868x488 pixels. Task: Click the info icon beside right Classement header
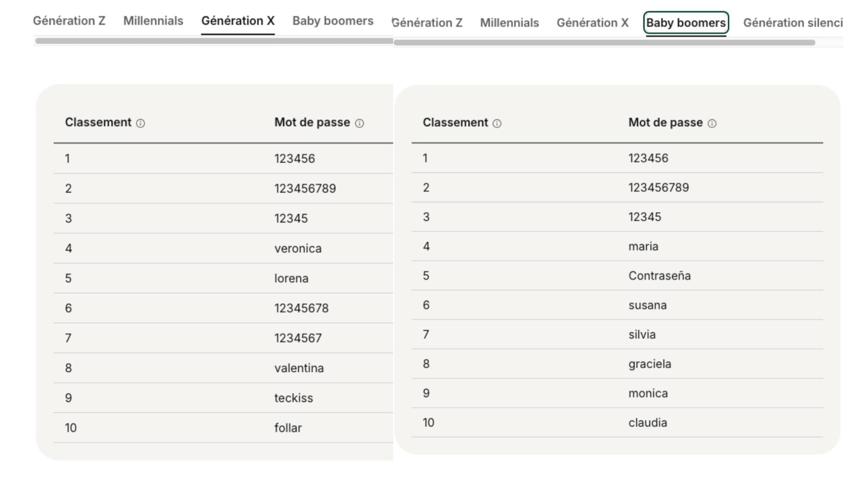[x=497, y=123]
